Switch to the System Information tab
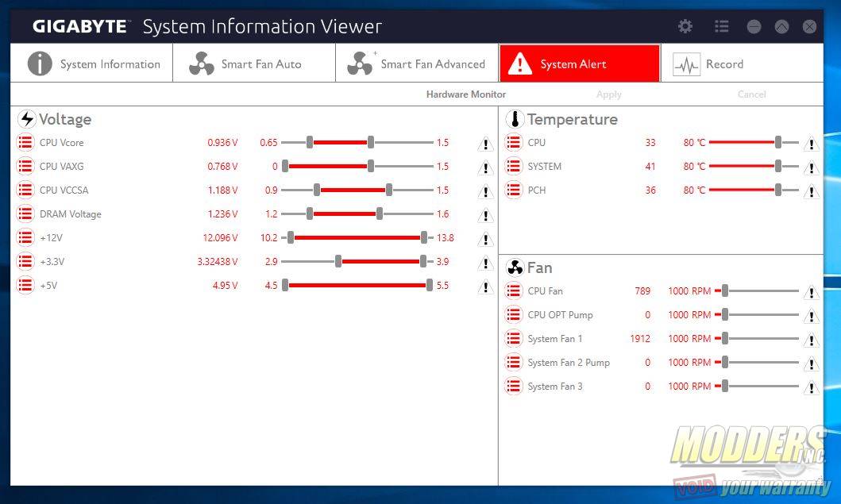Screen dimensions: 841x504 point(91,63)
